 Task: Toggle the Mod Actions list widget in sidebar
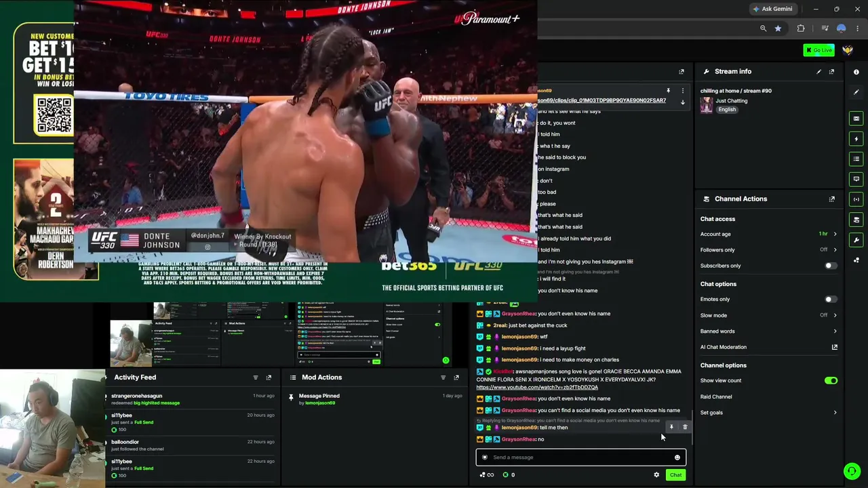pos(856,159)
